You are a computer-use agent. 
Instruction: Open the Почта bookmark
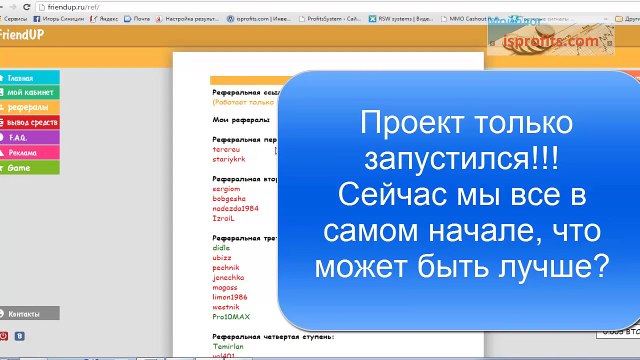(x=137, y=19)
